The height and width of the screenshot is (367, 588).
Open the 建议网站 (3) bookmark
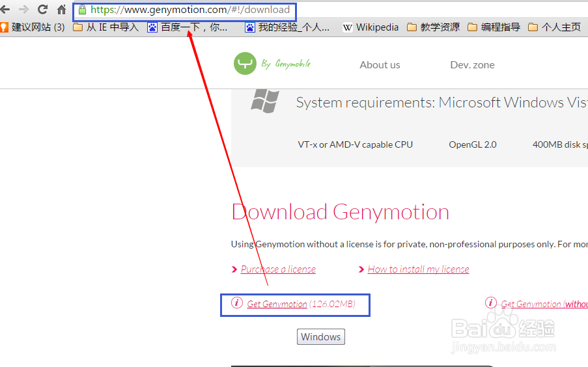[x=33, y=27]
